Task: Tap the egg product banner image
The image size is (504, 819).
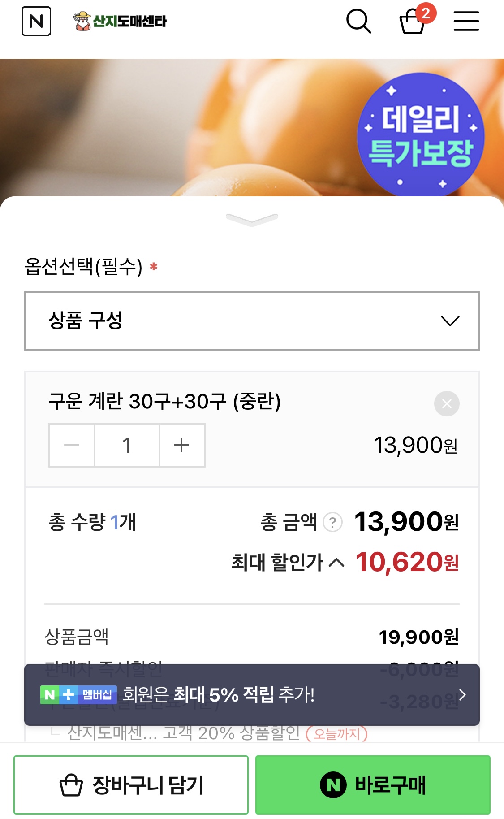Action: [179, 126]
